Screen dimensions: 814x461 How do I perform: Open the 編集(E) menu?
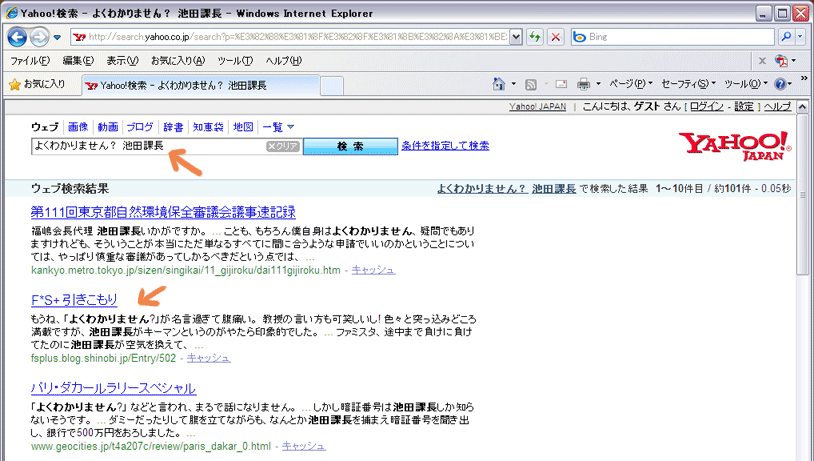point(78,61)
